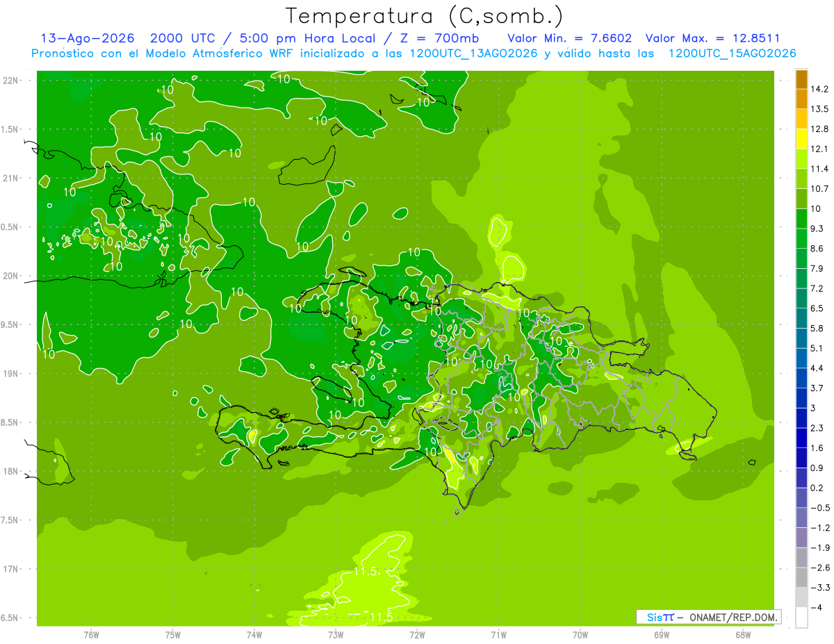The image size is (834, 644).
Task: Click the title "Temperatura (C,somb.)"
Action: (424, 16)
